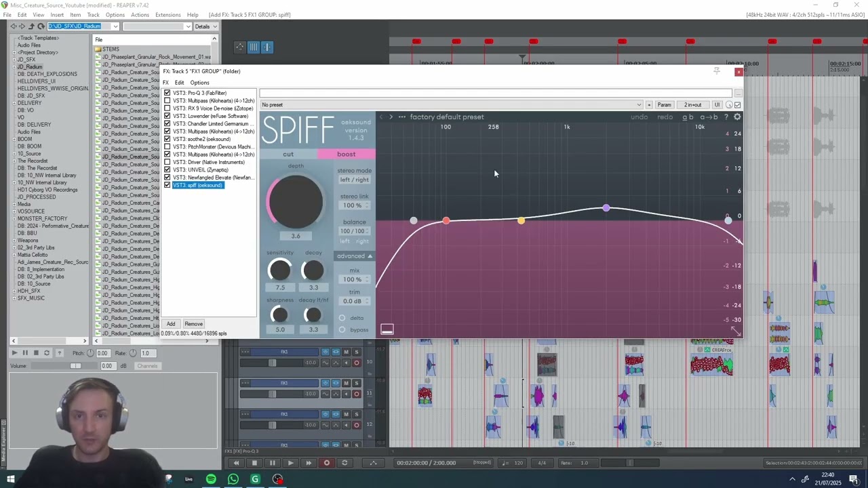Click the spiff depth knob
Viewport: 868px width, 488px height.
[296, 201]
